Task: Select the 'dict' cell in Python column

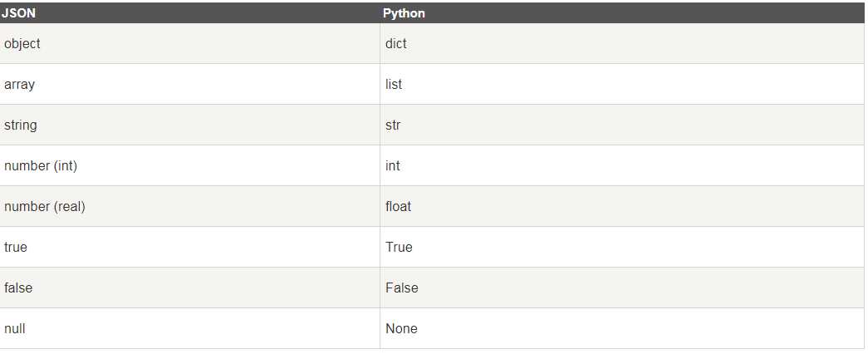Action: [x=396, y=43]
